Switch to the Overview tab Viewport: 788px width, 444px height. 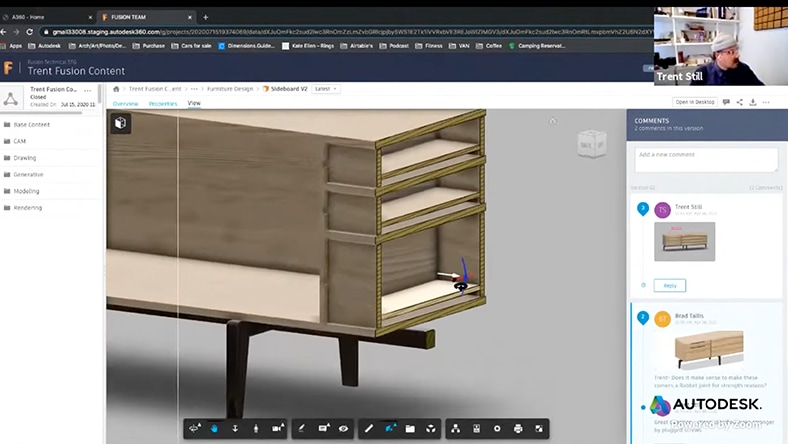click(125, 103)
